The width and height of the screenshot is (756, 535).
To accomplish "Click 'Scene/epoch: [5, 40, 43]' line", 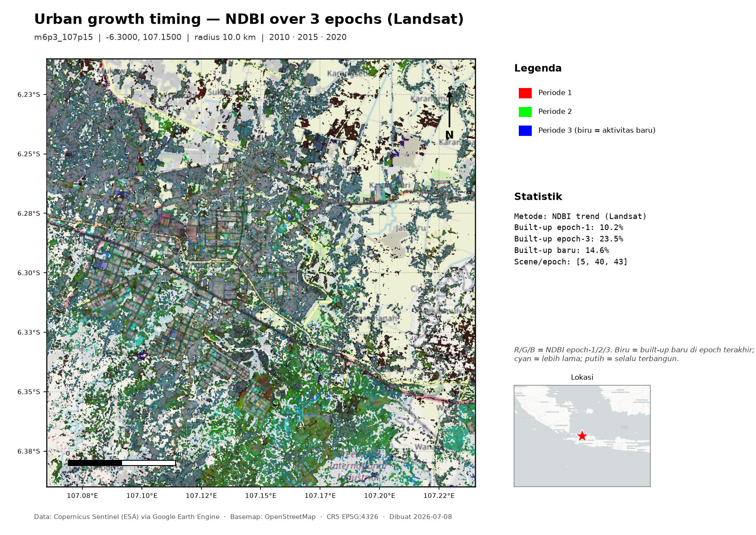I will 571,262.
